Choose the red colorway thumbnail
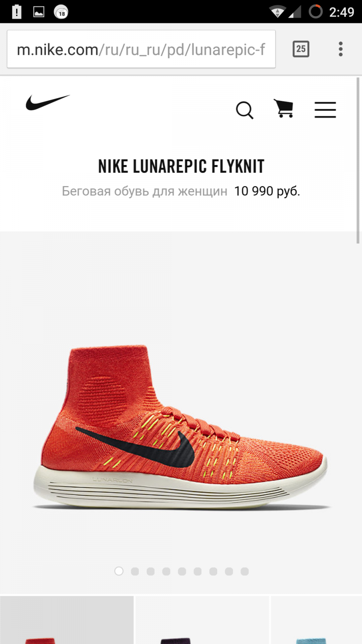 [x=67, y=620]
